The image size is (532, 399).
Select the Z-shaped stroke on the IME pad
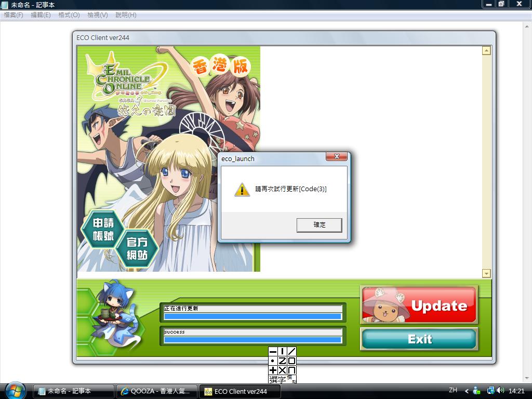282,361
